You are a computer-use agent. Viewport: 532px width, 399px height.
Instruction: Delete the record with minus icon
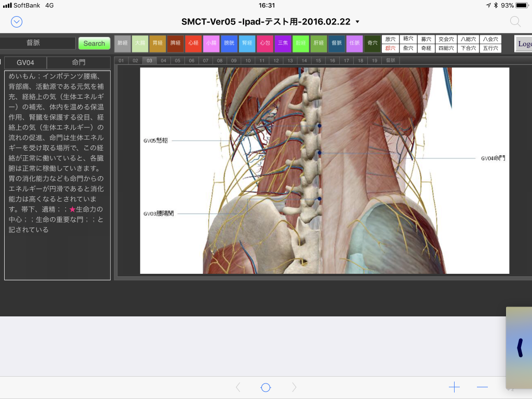(482, 387)
